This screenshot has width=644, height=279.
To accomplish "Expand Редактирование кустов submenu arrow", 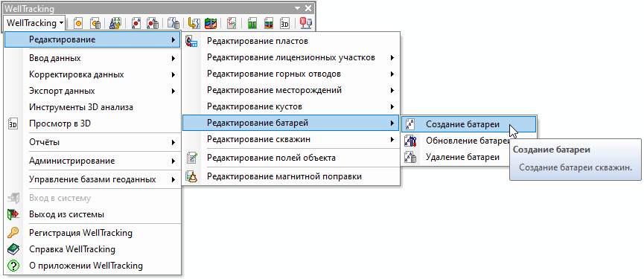I will coord(392,106).
